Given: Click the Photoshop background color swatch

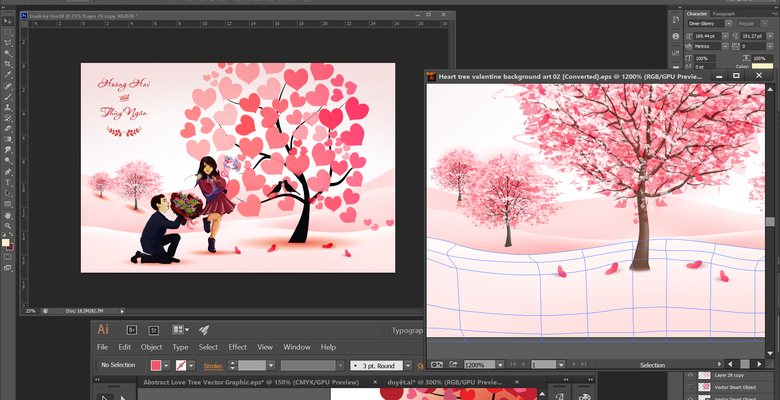Looking at the screenshot, I should [x=10, y=246].
